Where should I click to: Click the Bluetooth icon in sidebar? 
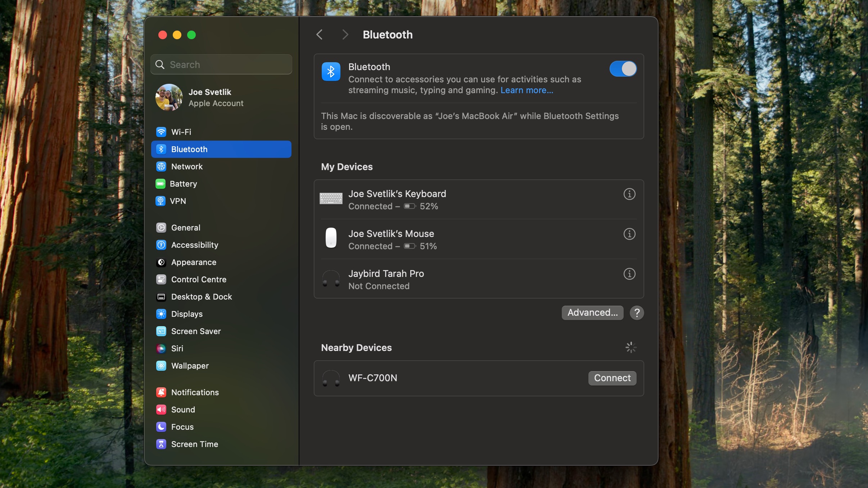tap(161, 149)
